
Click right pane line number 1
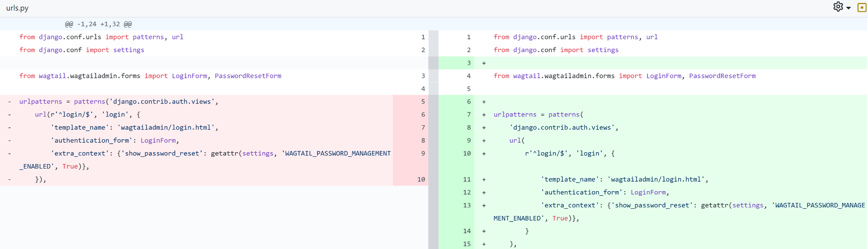pyautogui.click(x=468, y=37)
